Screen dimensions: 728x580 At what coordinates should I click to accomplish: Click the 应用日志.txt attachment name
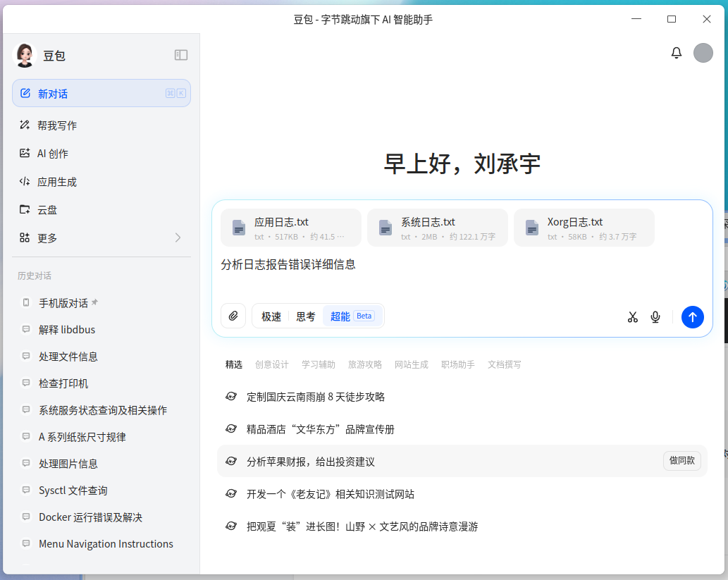[281, 222]
